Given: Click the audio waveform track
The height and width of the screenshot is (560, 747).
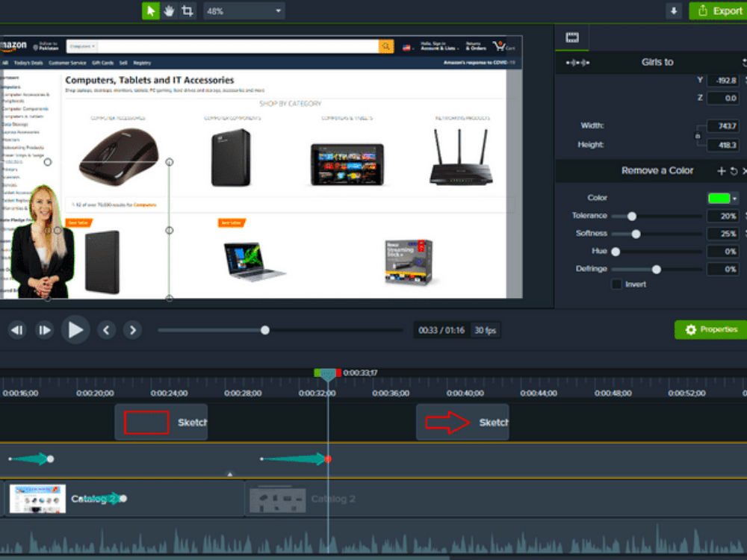Looking at the screenshot, I should (373, 538).
